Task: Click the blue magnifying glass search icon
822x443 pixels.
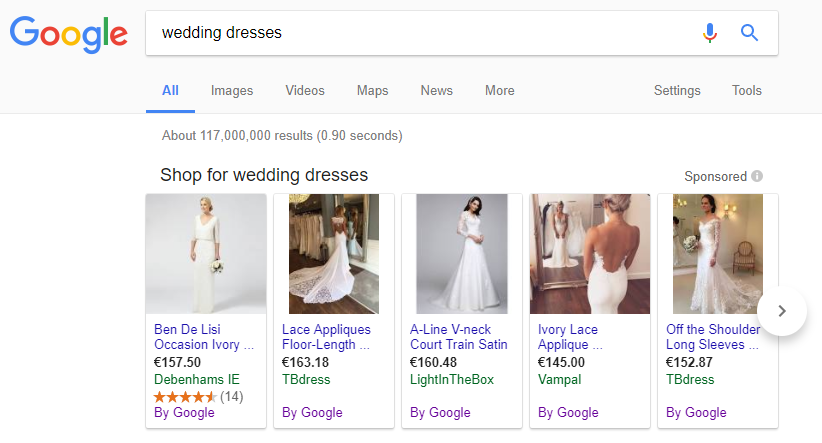Action: 749,33
